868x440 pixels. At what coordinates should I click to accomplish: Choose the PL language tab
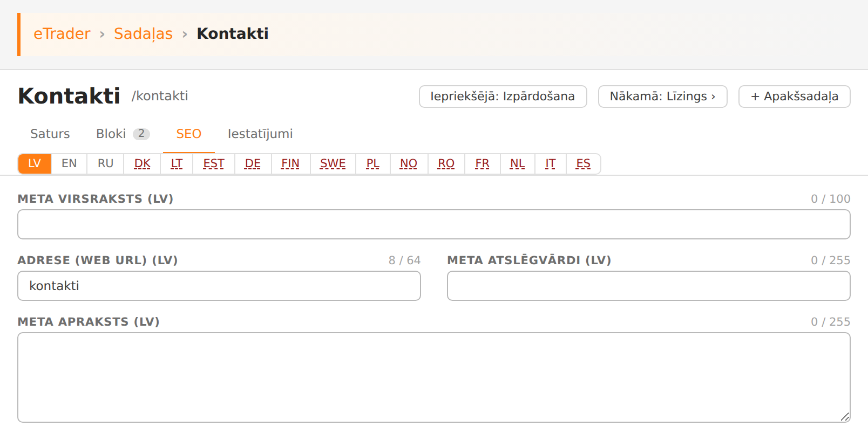[x=373, y=163]
